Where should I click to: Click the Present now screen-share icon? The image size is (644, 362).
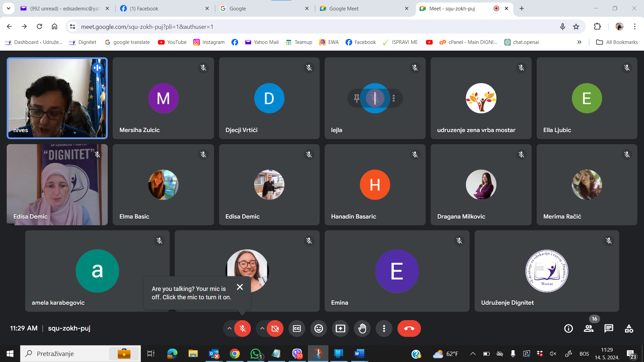click(340, 328)
